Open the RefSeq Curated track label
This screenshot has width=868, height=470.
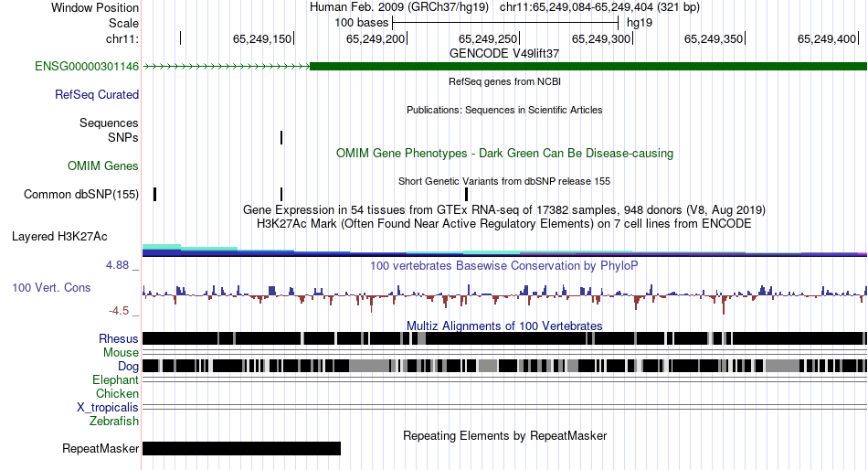[97, 95]
